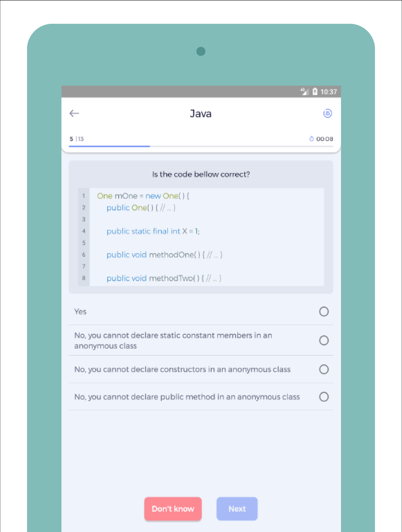The image size is (402, 532).
Task: Click line number 8 in code gutter
Action: 84,278
